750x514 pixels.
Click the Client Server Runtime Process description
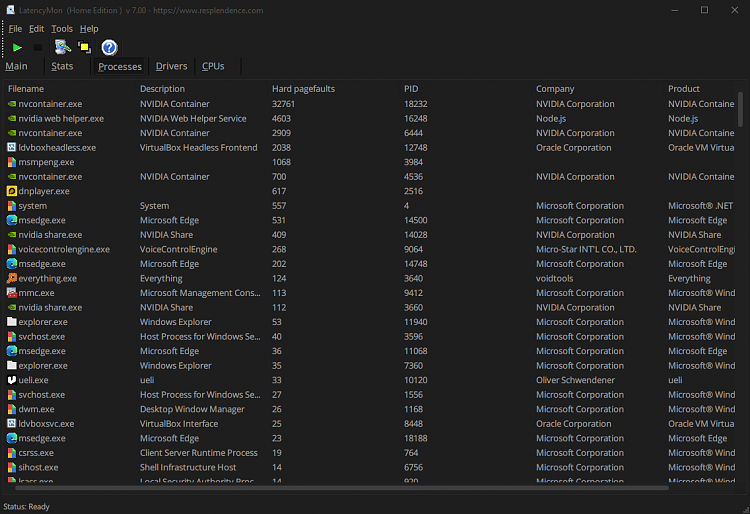pos(199,453)
